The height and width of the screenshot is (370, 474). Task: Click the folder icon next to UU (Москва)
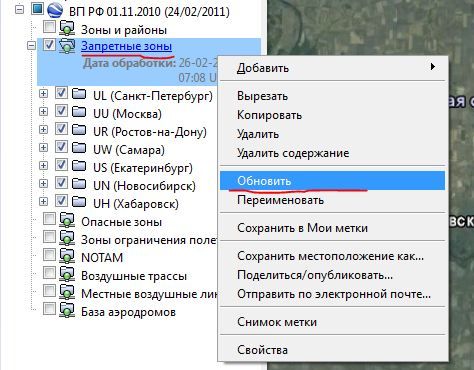(79, 112)
